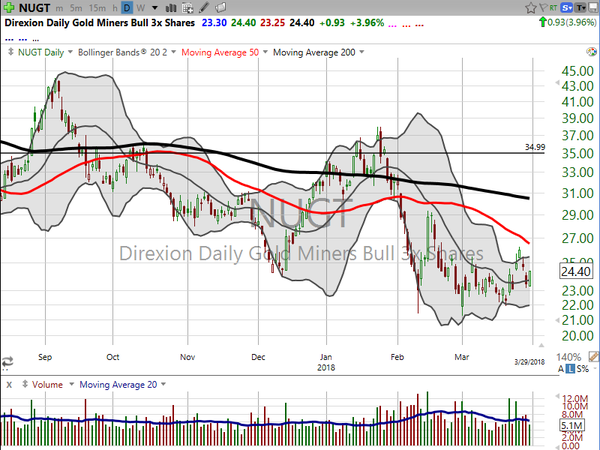600x450 pixels.
Task: Expand the NUGT Daily dropdown arrow
Action: [x=70, y=52]
